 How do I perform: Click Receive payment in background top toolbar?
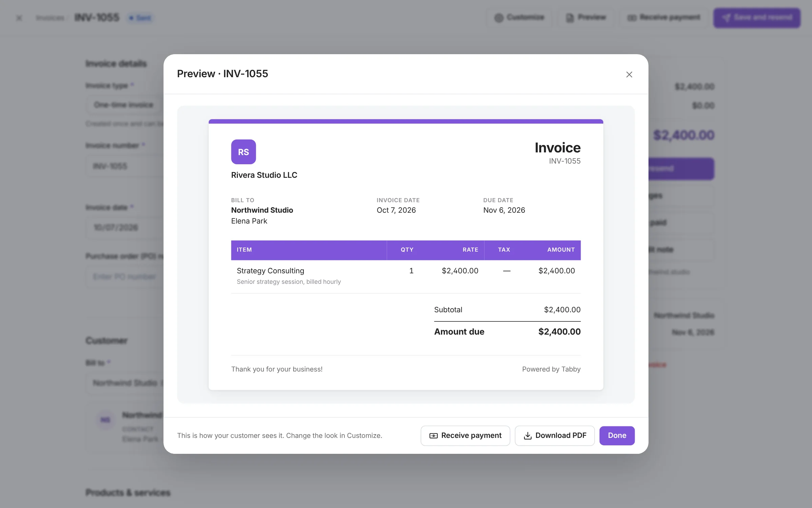664,18
